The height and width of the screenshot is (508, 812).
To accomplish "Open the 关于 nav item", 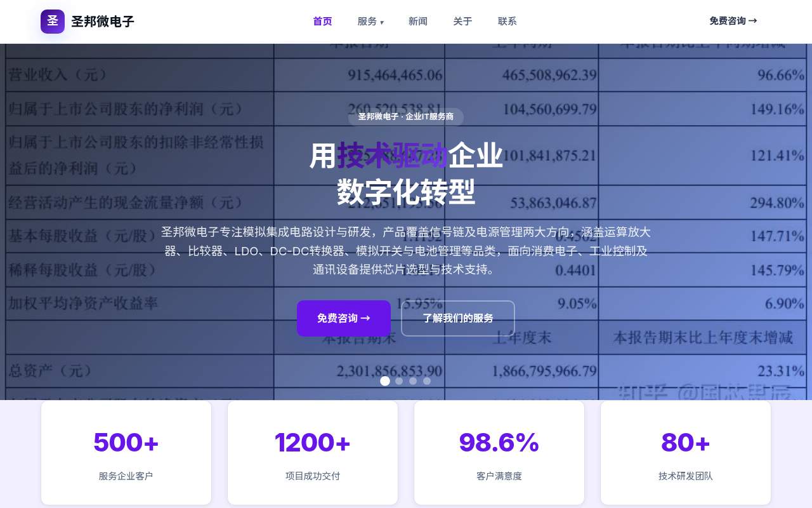I will click(462, 22).
